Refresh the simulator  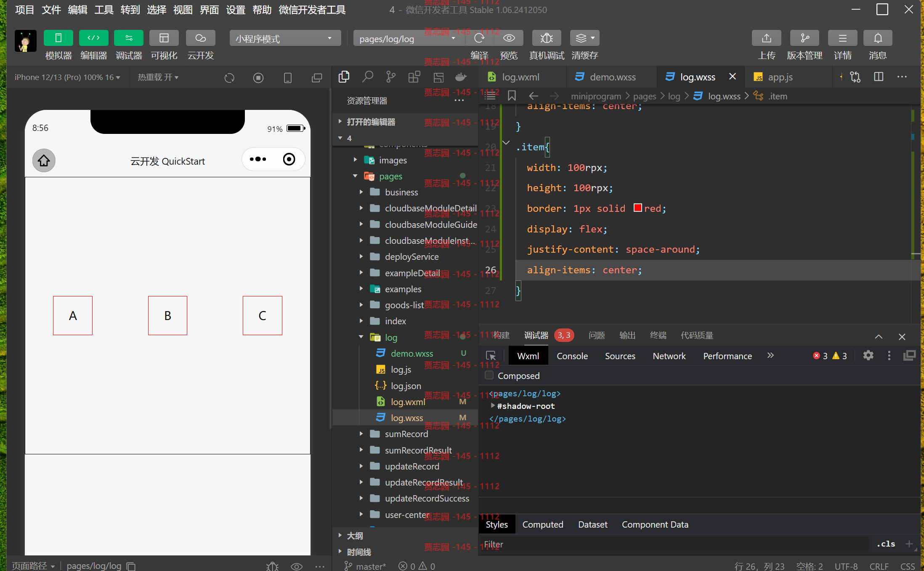(229, 78)
